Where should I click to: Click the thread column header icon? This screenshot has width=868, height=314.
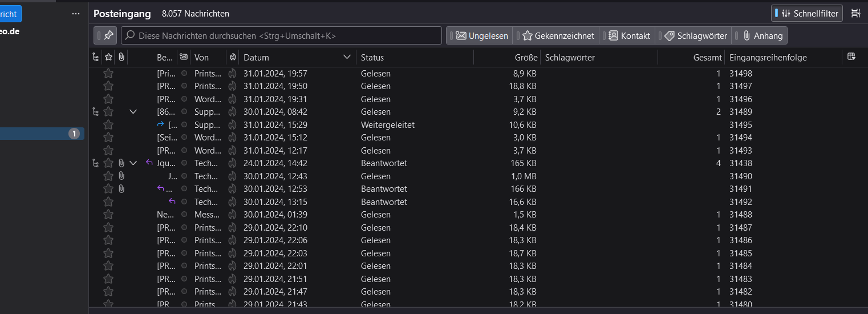point(95,57)
